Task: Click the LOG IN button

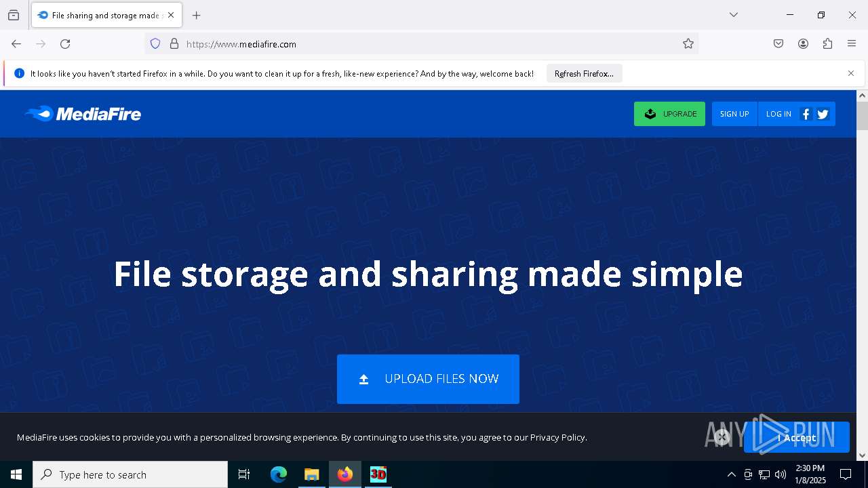Action: 778,114
